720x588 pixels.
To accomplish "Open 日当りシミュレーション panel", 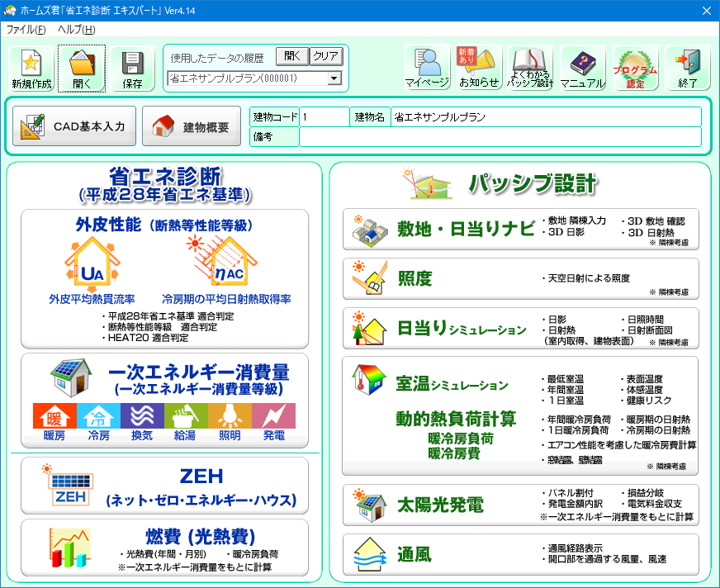I will [x=521, y=329].
